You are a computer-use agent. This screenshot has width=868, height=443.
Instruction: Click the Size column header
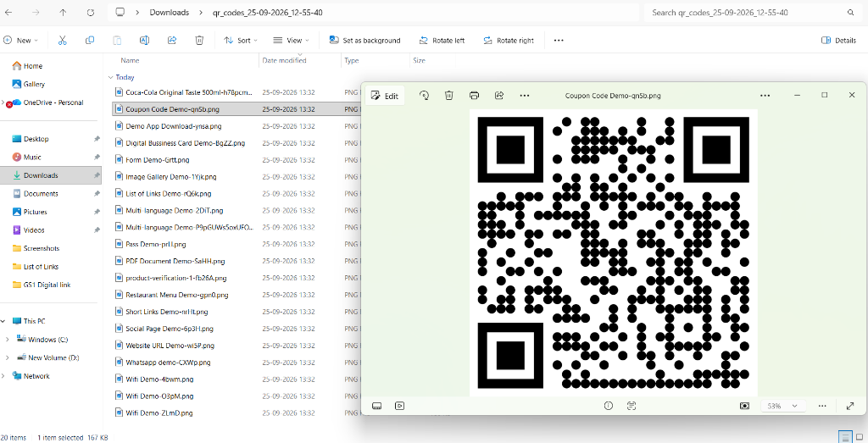tap(419, 60)
